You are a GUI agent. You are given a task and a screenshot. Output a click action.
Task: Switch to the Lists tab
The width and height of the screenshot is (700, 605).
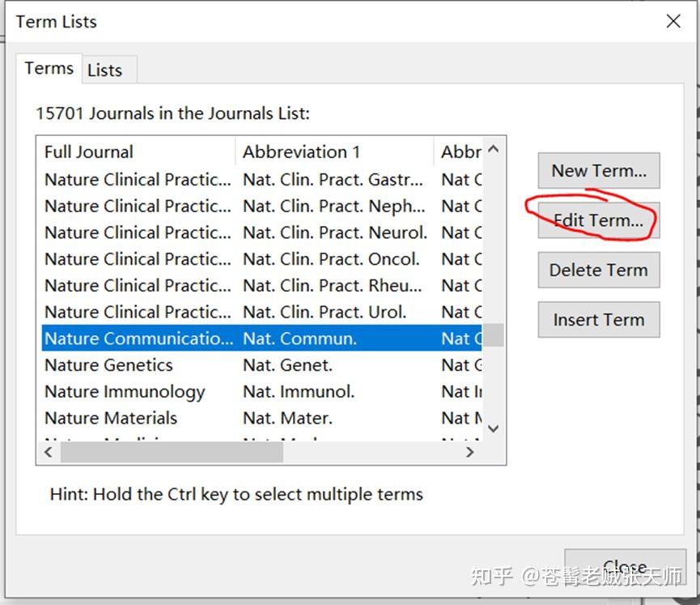point(104,70)
